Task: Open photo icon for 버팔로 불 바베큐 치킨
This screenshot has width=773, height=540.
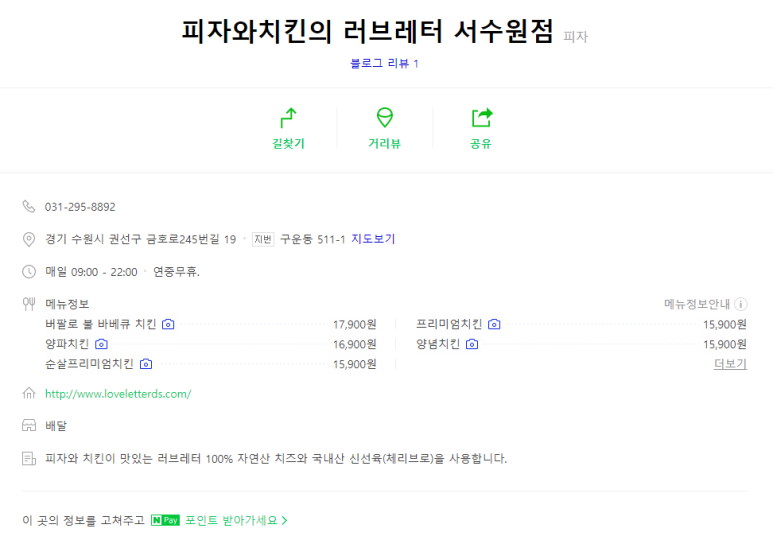Action: (x=168, y=324)
